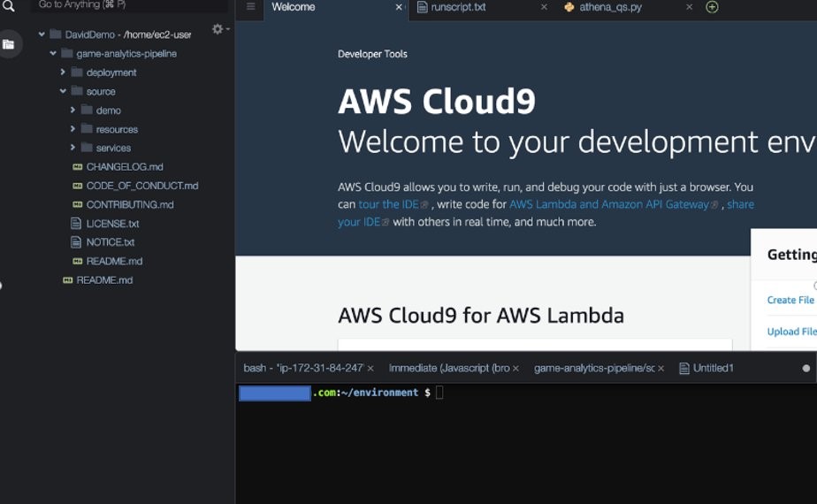Image resolution: width=817 pixels, height=504 pixels.
Task: Expand the demo folder
Action: (73, 110)
